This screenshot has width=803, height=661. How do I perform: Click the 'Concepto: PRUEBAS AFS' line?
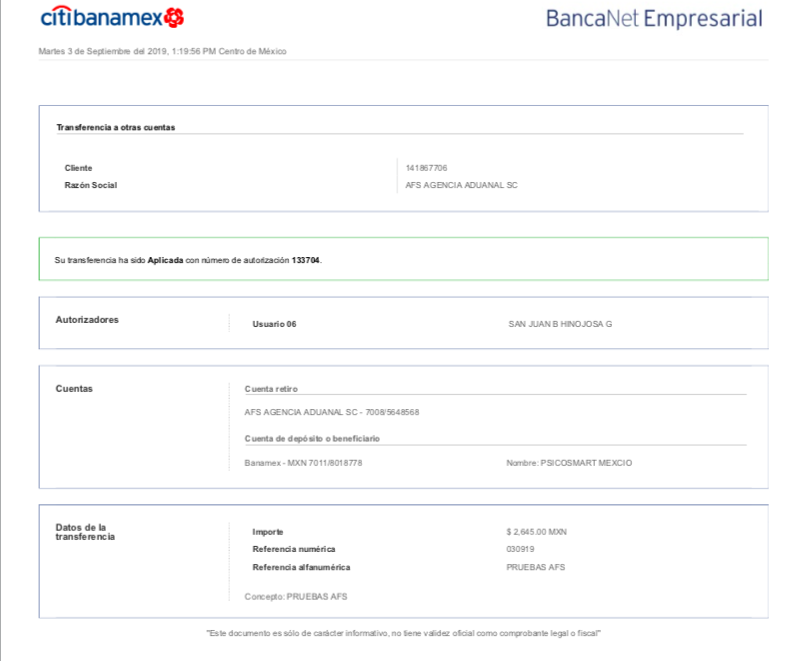(x=295, y=596)
